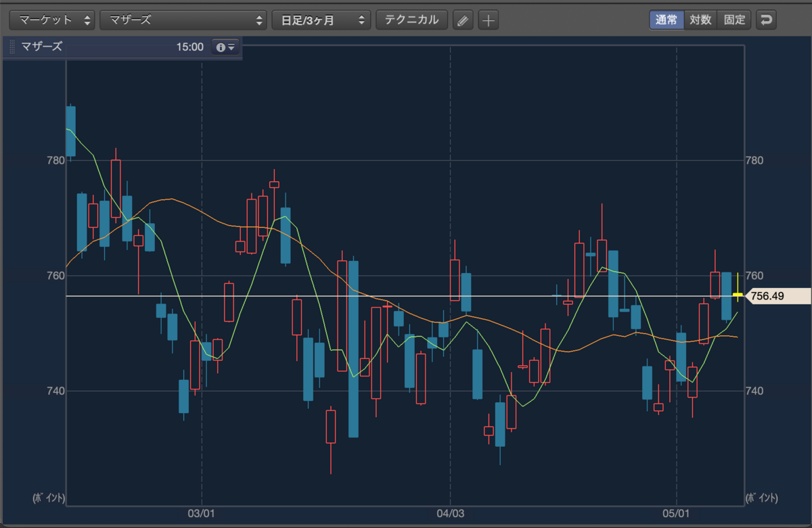Click the plus add-chart icon

(x=489, y=20)
